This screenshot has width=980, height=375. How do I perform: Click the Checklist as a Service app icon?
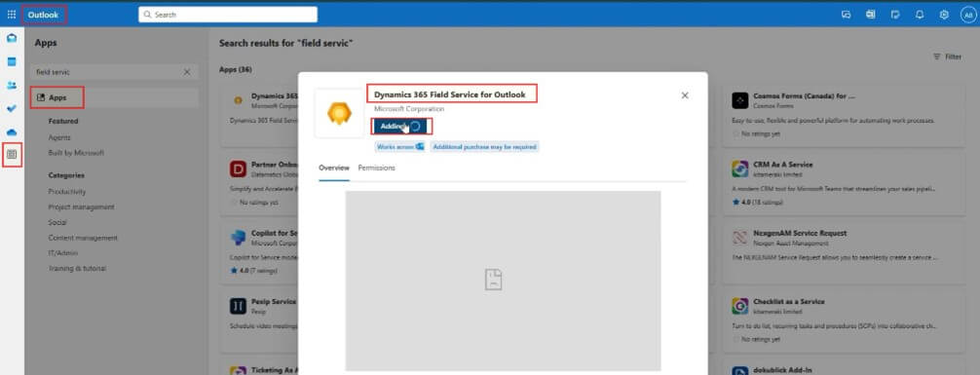(x=740, y=306)
